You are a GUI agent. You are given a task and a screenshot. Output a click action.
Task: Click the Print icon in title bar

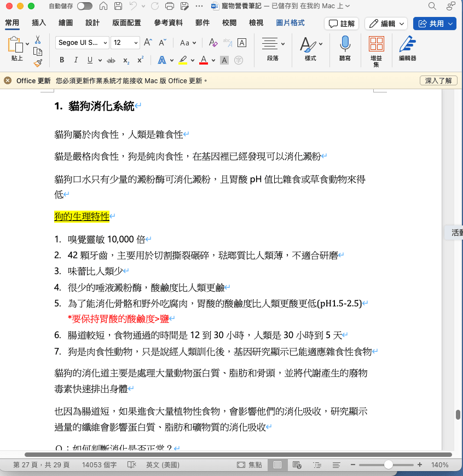point(170,7)
